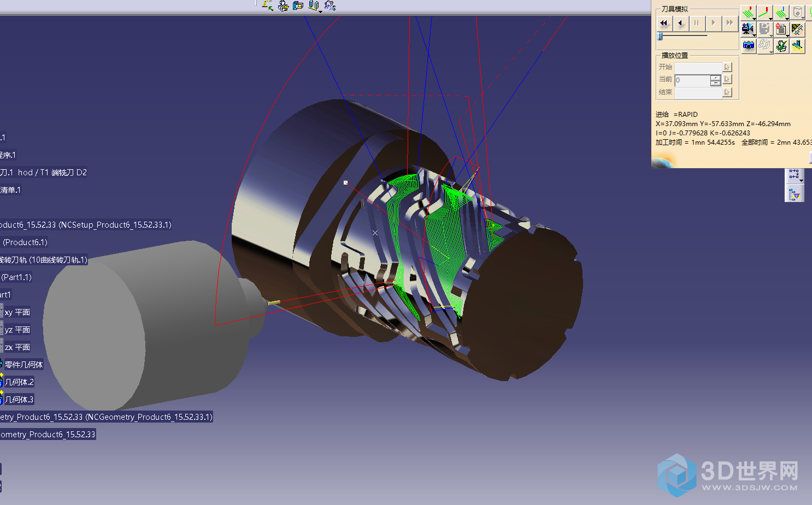Select the ometry_Product6_15.52.33 bottom tree node

pyautogui.click(x=48, y=435)
